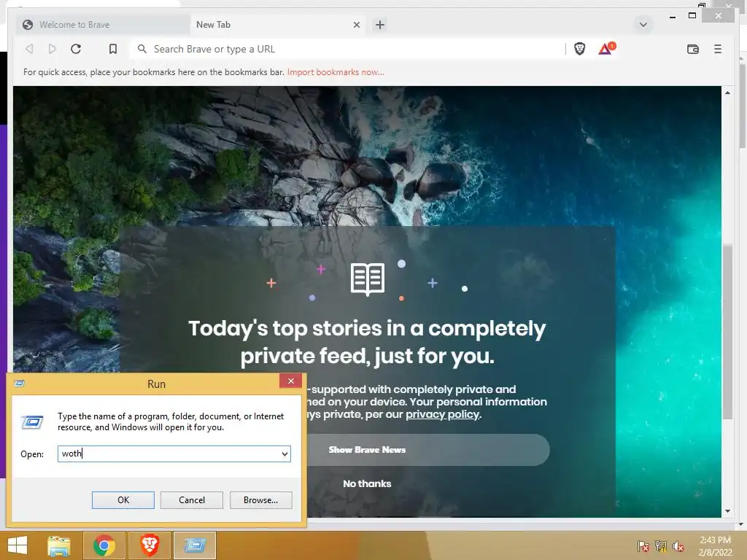Open the Windows Start button
Screen dimensions: 747x560
coord(18,545)
